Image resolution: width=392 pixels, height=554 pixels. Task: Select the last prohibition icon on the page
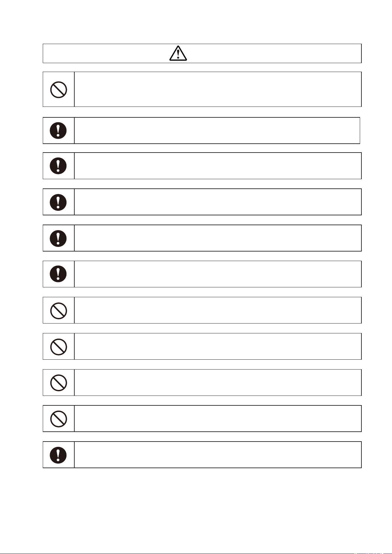pyautogui.click(x=59, y=419)
